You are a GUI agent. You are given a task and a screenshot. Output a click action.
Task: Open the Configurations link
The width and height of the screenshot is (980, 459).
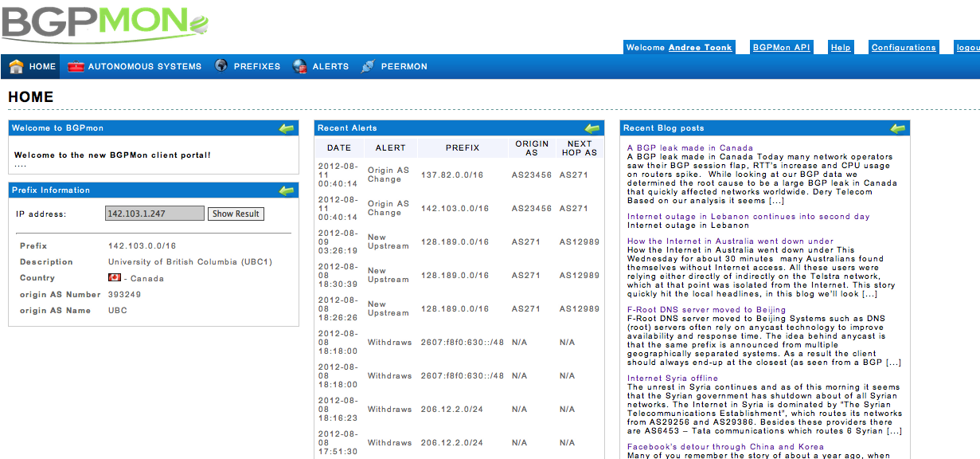[x=904, y=47]
